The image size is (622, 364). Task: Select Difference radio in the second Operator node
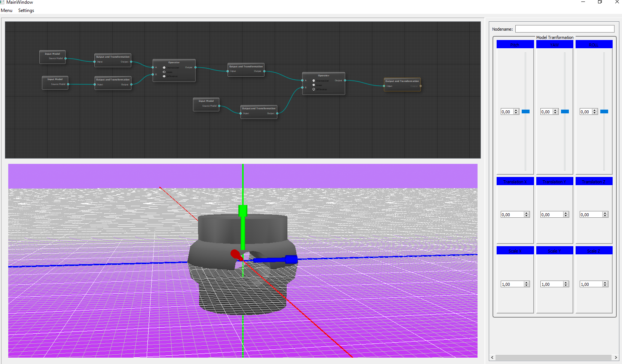(314, 89)
